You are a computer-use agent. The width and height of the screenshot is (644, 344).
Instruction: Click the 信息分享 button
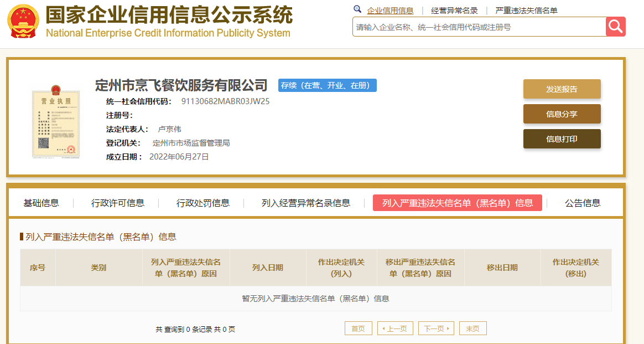[x=562, y=114]
